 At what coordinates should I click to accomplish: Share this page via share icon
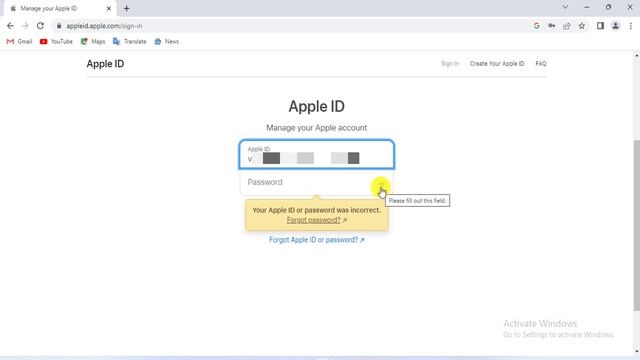567,26
